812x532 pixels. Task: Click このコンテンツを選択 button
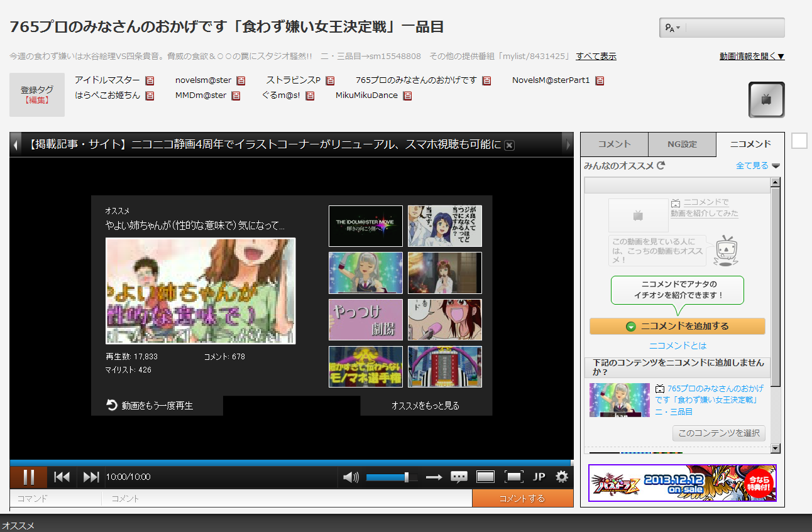(x=719, y=433)
